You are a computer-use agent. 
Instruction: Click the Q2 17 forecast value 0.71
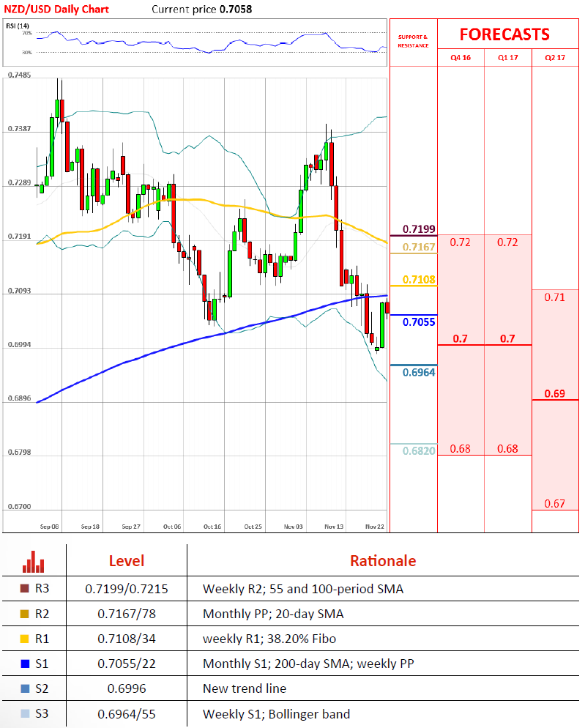pyautogui.click(x=555, y=297)
